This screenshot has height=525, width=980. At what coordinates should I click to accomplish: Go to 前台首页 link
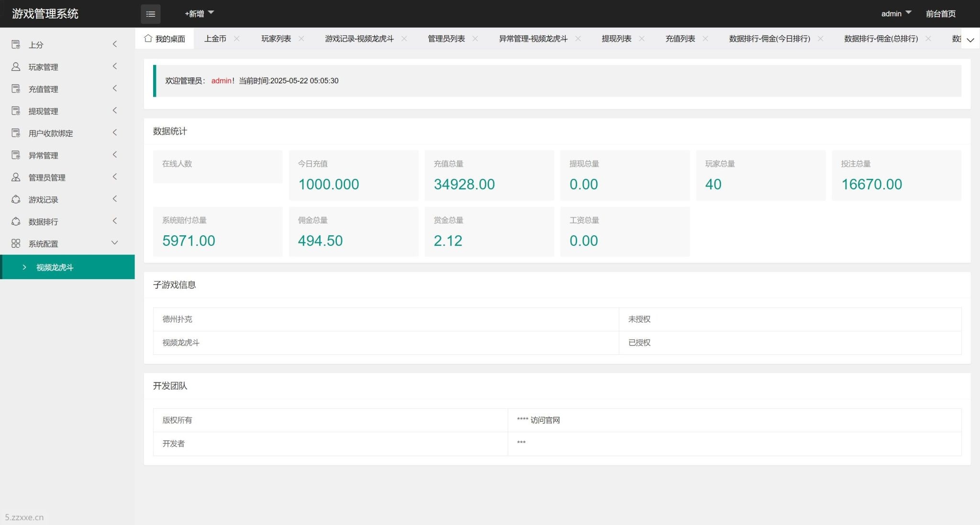point(940,14)
